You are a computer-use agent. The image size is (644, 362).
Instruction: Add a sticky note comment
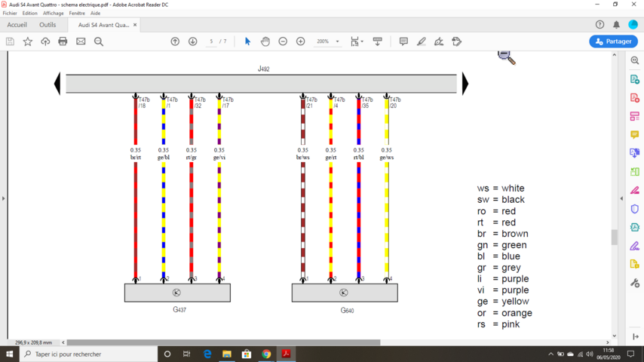pyautogui.click(x=403, y=41)
